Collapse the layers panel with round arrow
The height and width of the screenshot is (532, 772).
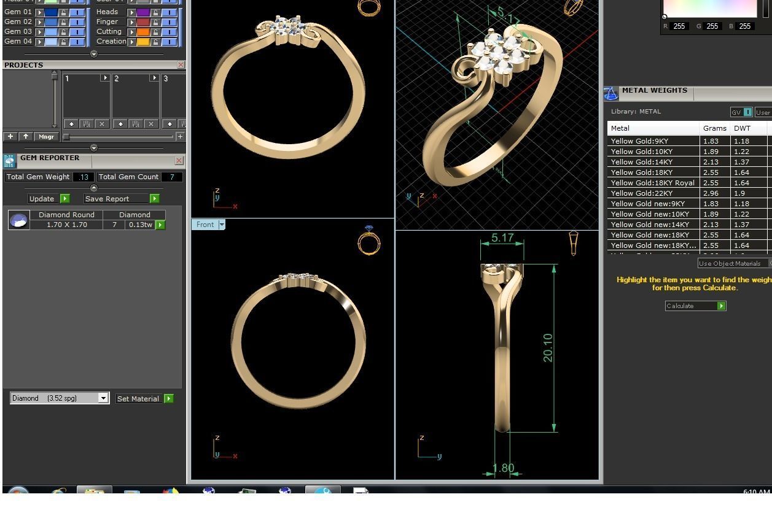point(94,54)
